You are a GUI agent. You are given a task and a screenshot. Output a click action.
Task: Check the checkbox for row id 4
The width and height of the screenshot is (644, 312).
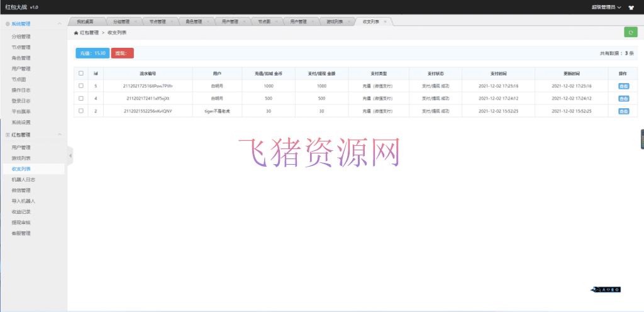81,99
